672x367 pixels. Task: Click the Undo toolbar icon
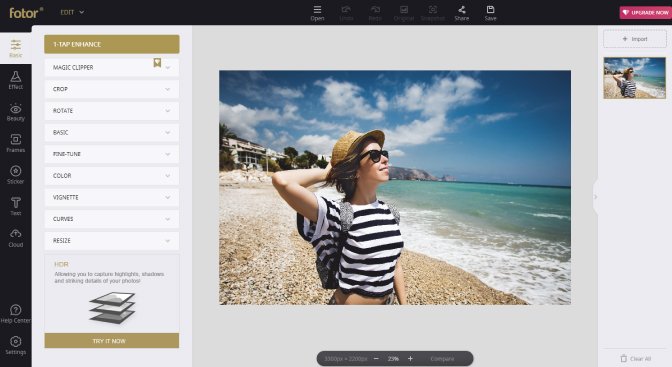[x=346, y=13]
